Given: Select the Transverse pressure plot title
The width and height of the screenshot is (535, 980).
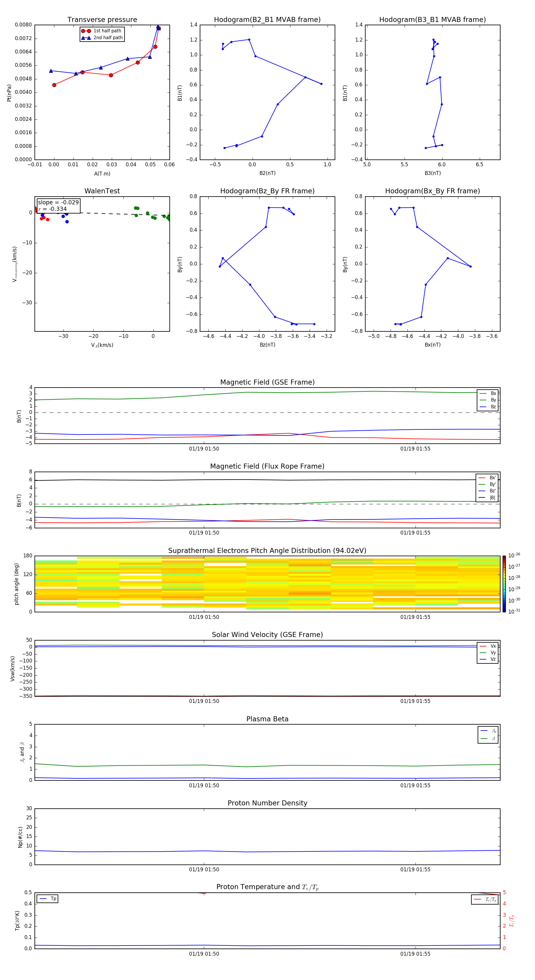Looking at the screenshot, I should [102, 20].
